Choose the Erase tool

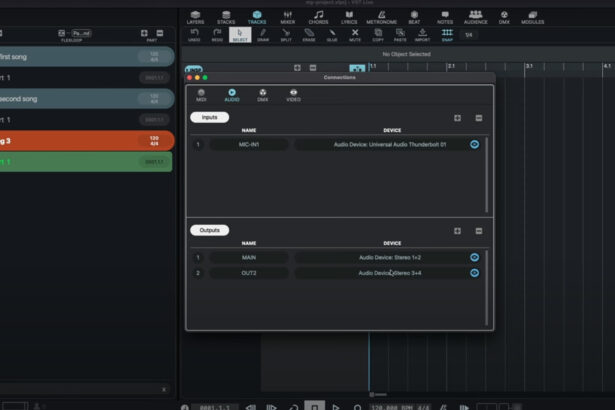[309, 35]
